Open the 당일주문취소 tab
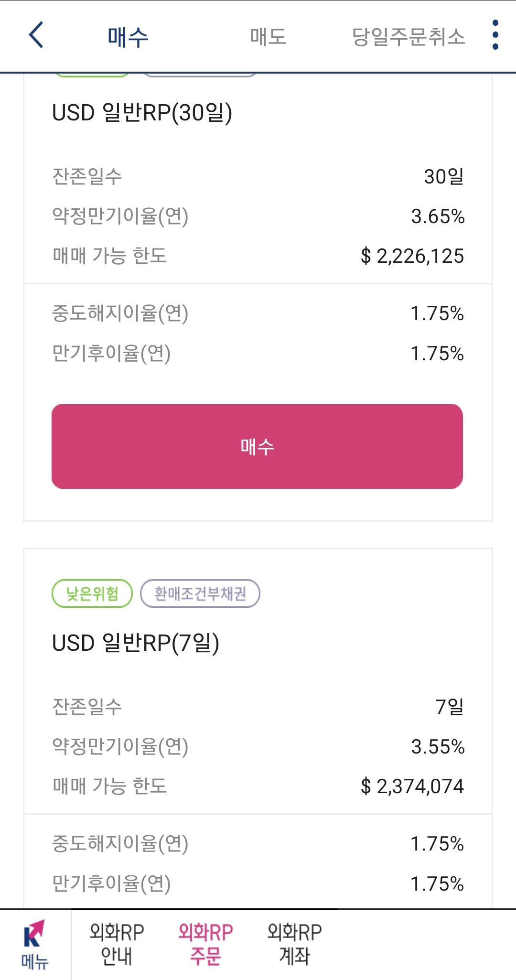The width and height of the screenshot is (516, 980). pos(408,37)
